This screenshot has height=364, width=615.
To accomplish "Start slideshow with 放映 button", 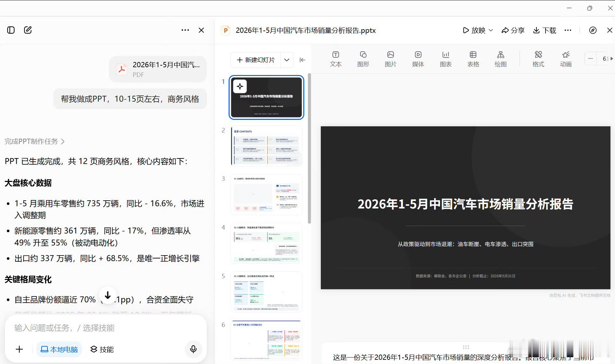I will pyautogui.click(x=474, y=31).
